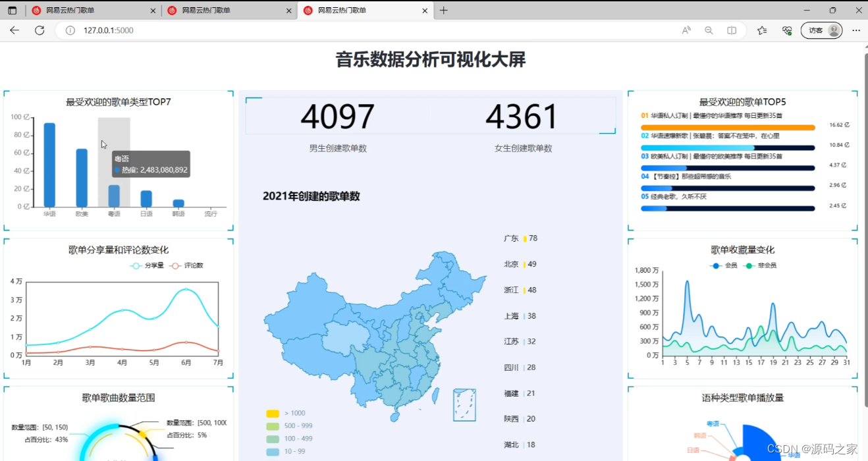Open the 访客 guest profile button
The image size is (868, 461).
pos(822,30)
